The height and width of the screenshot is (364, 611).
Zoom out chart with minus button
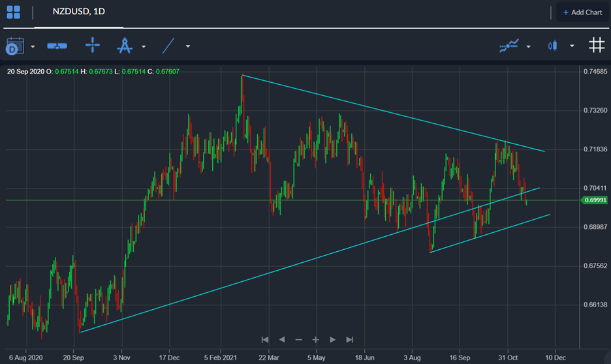click(298, 340)
